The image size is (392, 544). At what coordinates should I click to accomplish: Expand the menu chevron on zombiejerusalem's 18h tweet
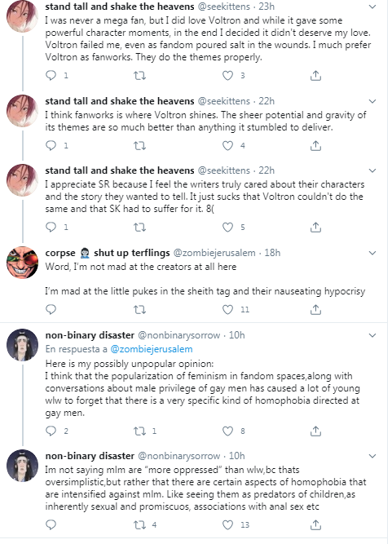tap(372, 253)
